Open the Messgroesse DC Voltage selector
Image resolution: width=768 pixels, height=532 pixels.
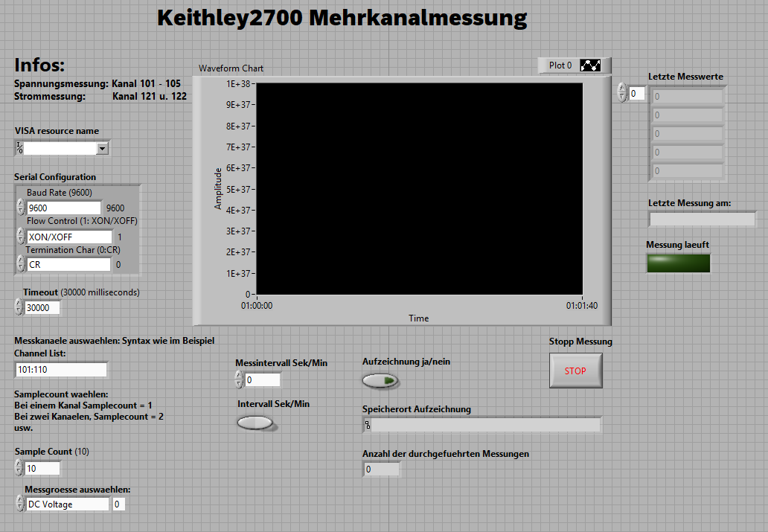[68, 504]
